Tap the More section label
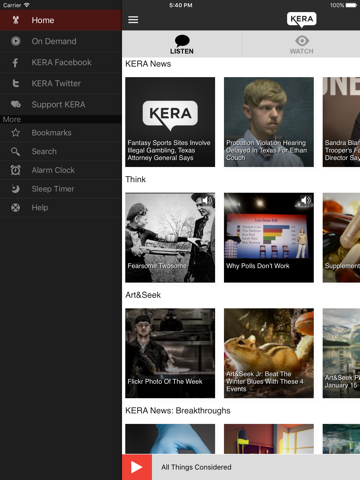Image resolution: width=360 pixels, height=480 pixels. 12,119
